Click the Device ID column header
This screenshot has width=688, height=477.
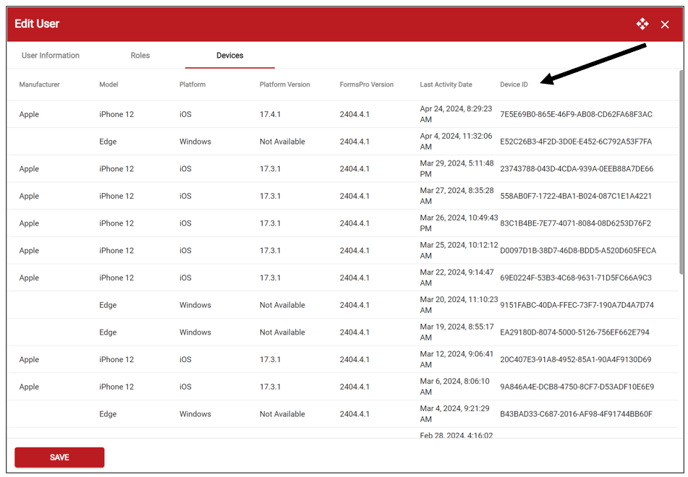514,84
